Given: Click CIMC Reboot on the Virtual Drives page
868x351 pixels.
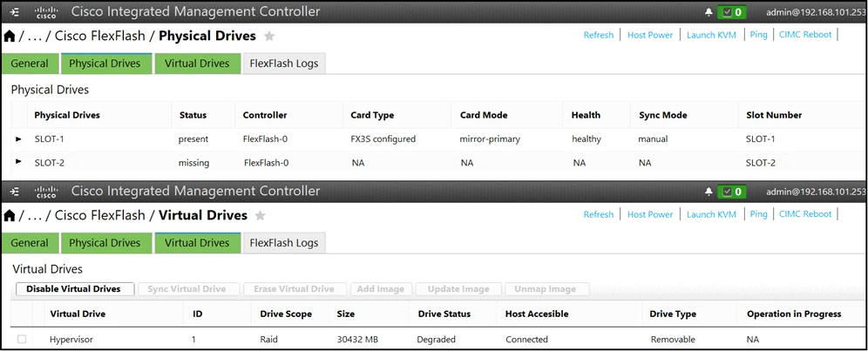Looking at the screenshot, I should click(x=805, y=213).
